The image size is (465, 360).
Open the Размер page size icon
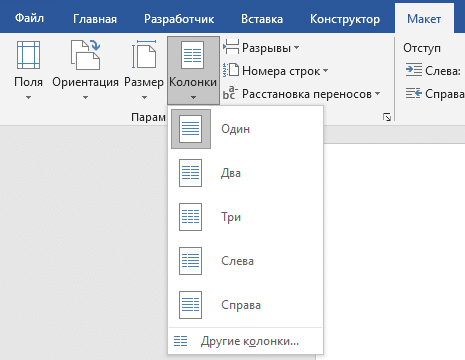[144, 55]
